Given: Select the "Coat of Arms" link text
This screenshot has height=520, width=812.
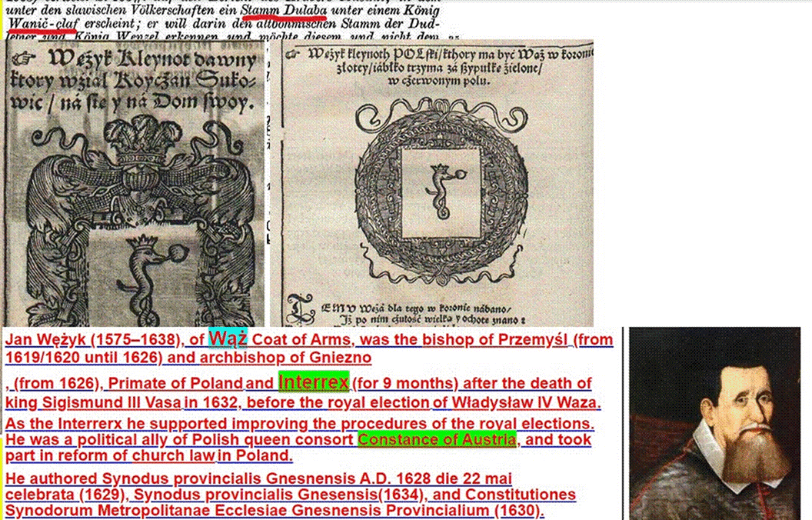Looking at the screenshot, I should pos(301,340).
